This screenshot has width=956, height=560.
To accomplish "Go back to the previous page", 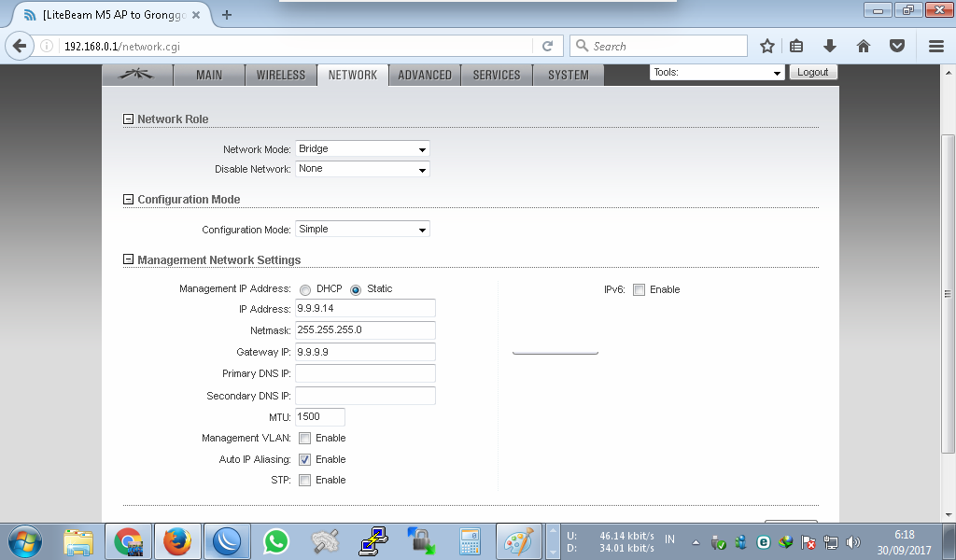I will click(21, 45).
